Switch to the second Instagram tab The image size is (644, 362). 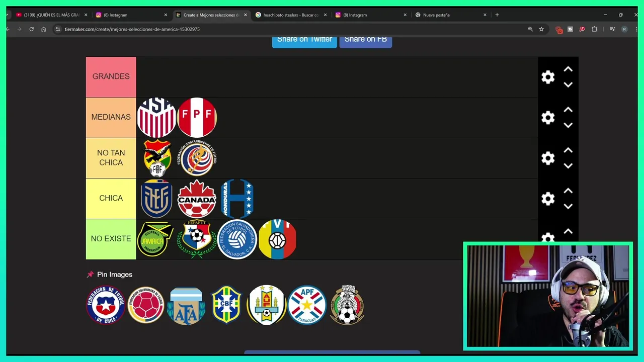point(370,15)
